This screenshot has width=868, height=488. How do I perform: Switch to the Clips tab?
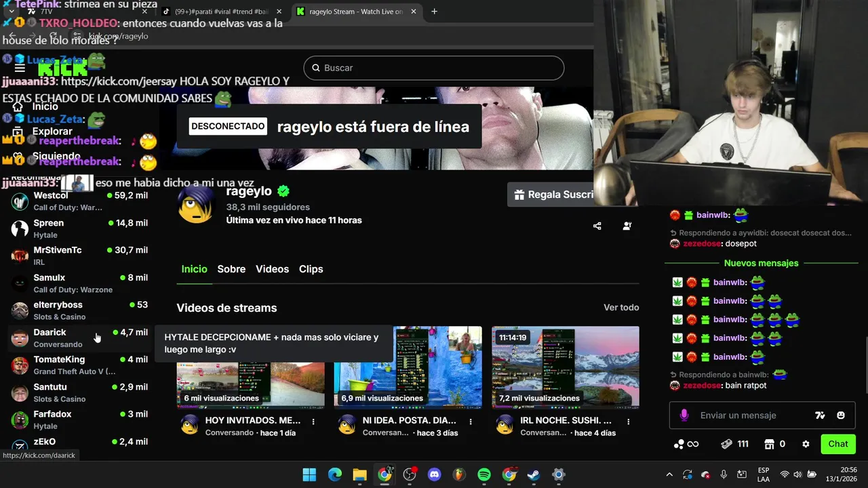(311, 269)
